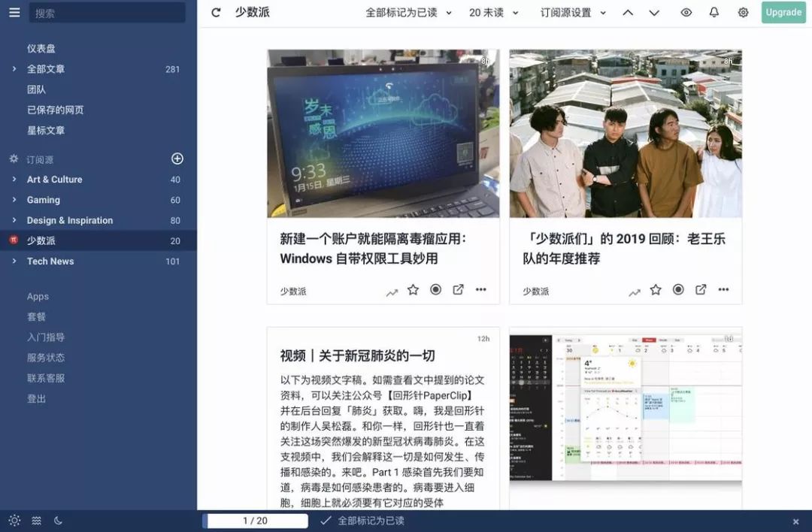Open 入门指导 link

click(x=46, y=337)
